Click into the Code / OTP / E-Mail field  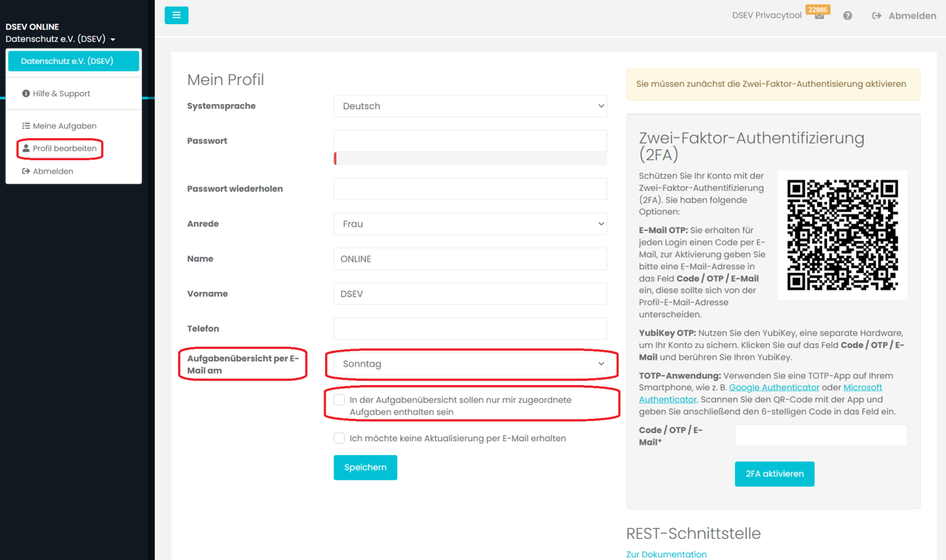pos(821,436)
